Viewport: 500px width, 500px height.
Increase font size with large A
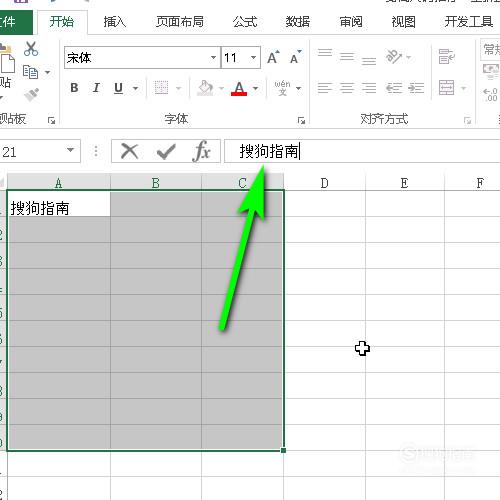tap(273, 57)
